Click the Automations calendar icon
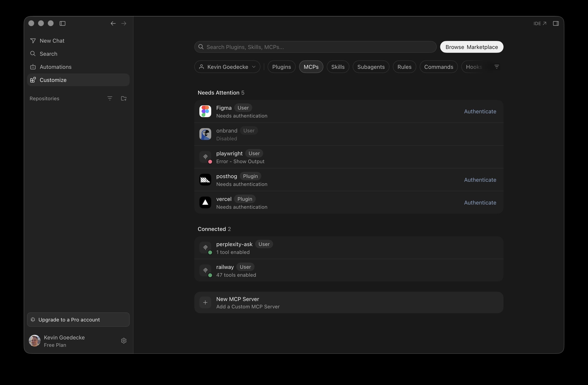The height and width of the screenshot is (385, 588). (33, 67)
